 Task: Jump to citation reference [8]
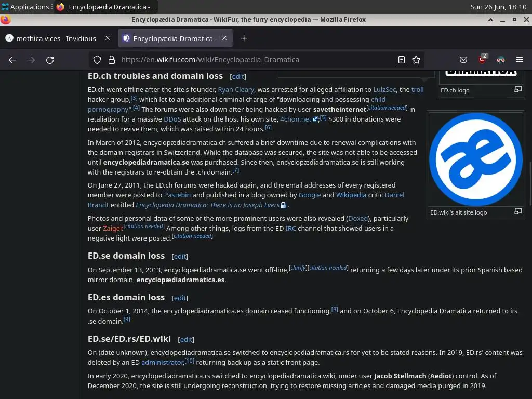point(335,309)
